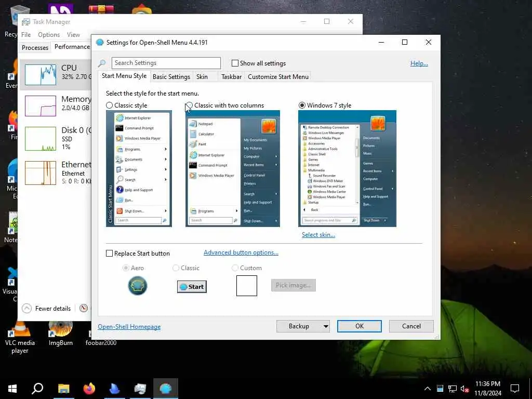Choose the Custom button radio option
The height and width of the screenshot is (399, 532).
click(x=235, y=268)
